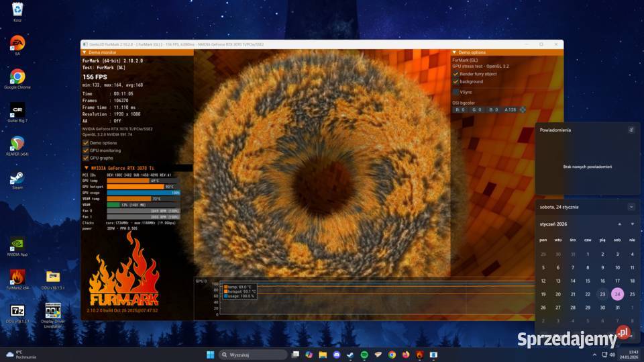This screenshot has height=362, width=644.
Task: Click the Wyszukaj taskbar search box
Action: coord(254,355)
